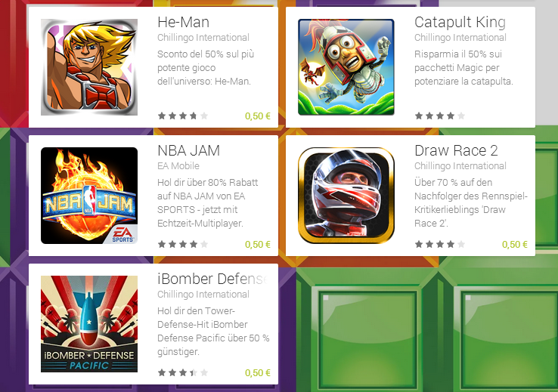
Task: Open the NBA JAM flaming basketball icon
Action: [x=89, y=196]
